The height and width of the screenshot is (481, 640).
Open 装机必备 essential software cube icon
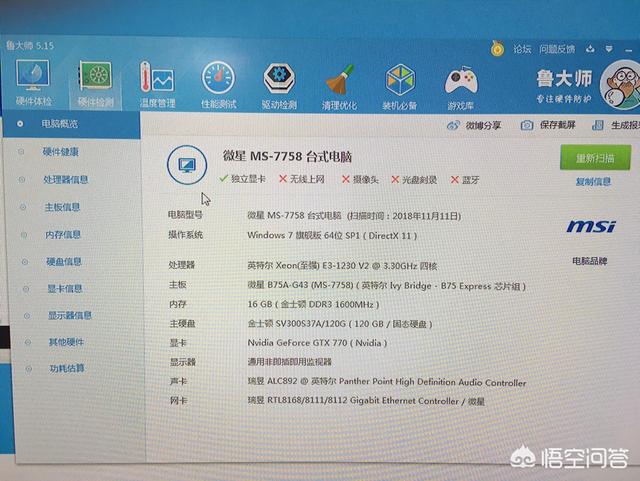(x=400, y=87)
